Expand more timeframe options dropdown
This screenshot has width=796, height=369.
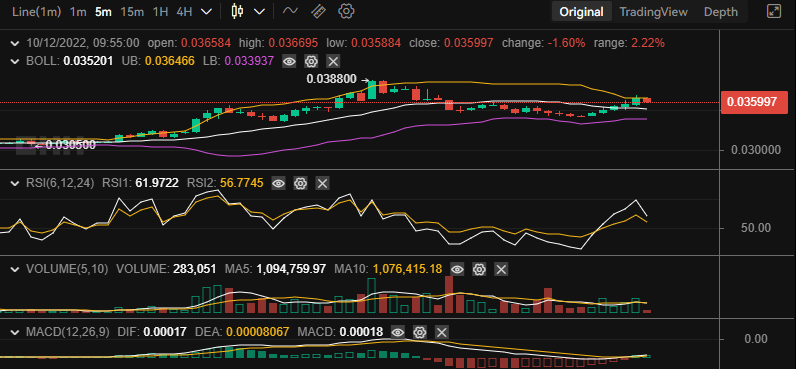pyautogui.click(x=206, y=12)
